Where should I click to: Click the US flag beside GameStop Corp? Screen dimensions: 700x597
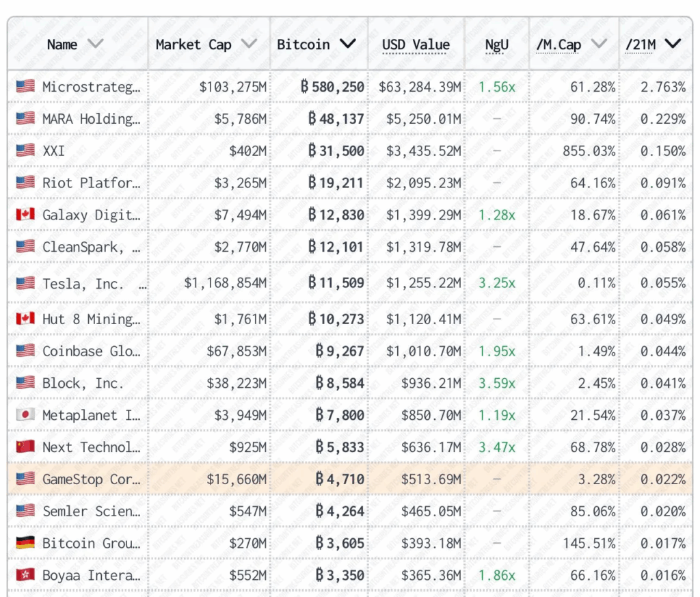(x=25, y=479)
